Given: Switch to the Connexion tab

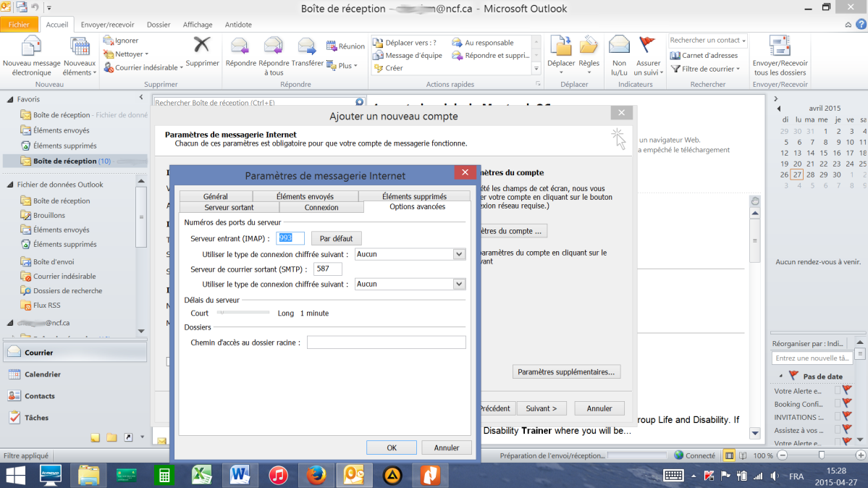Looking at the screenshot, I should (321, 207).
